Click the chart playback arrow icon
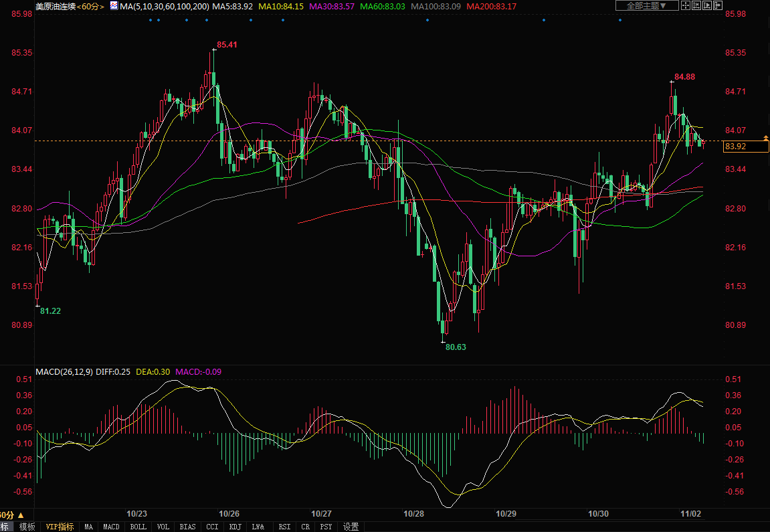The image size is (770, 532). [707, 5]
